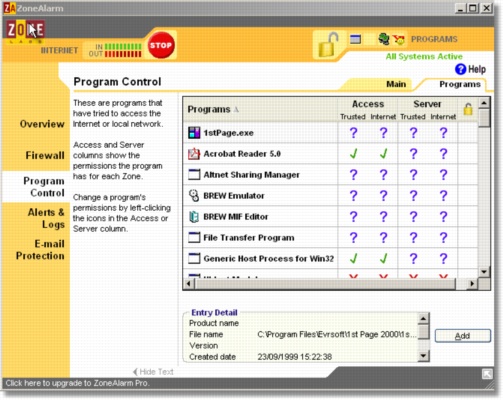The height and width of the screenshot is (400, 503).
Task: Change Acrobat Reader Access Internet checkmark
Action: coord(383,154)
